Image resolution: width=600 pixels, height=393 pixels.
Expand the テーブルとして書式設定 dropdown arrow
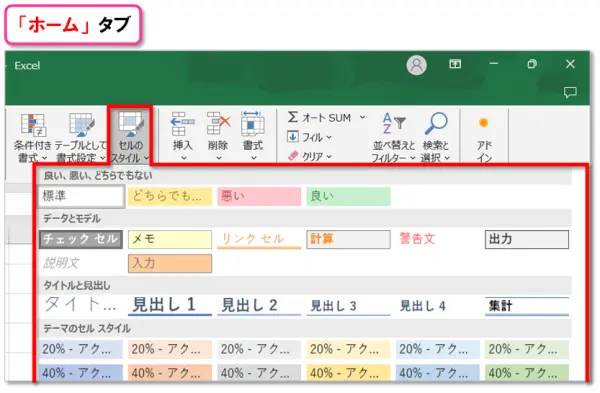[x=103, y=158]
